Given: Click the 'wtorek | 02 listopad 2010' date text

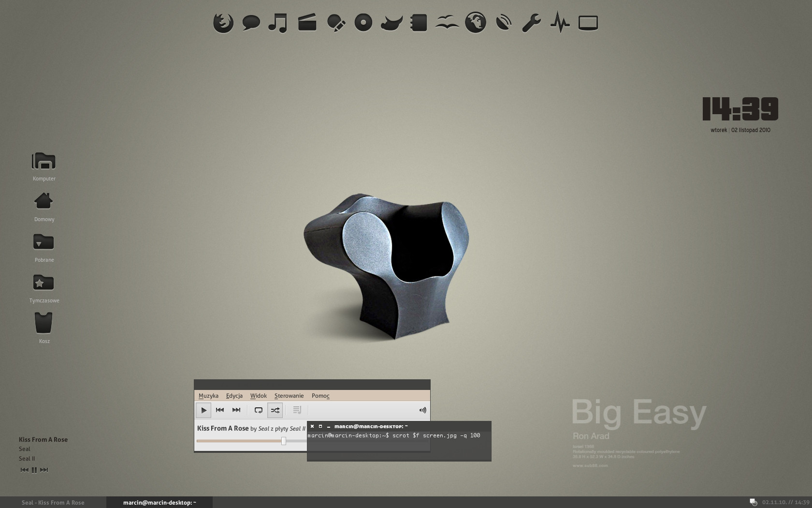Looking at the screenshot, I should point(740,130).
